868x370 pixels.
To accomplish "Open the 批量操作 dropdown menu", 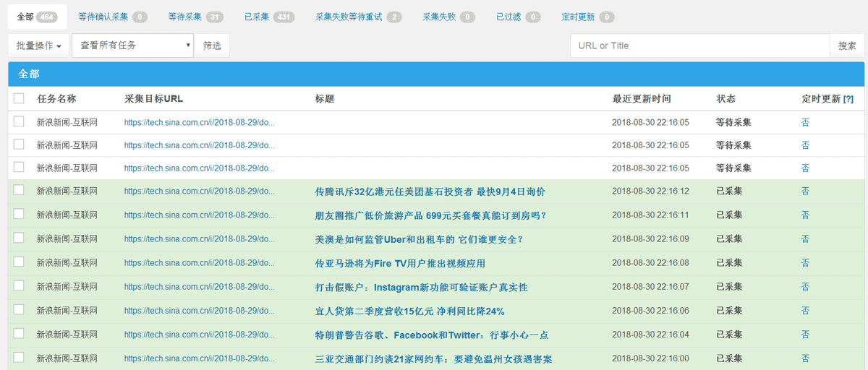I will pos(38,46).
